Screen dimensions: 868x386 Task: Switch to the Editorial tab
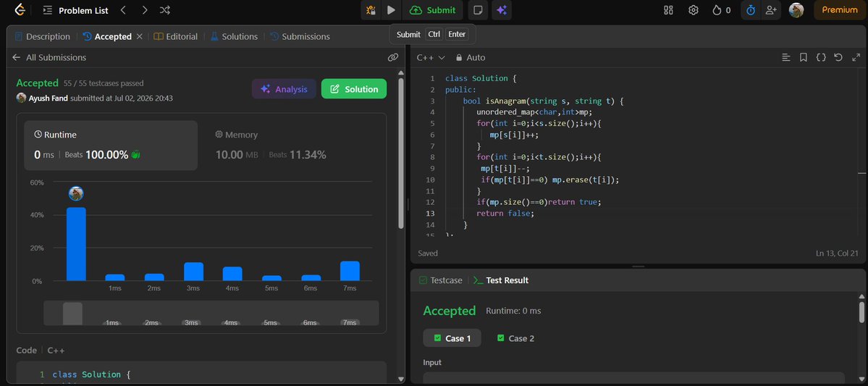[x=175, y=36]
